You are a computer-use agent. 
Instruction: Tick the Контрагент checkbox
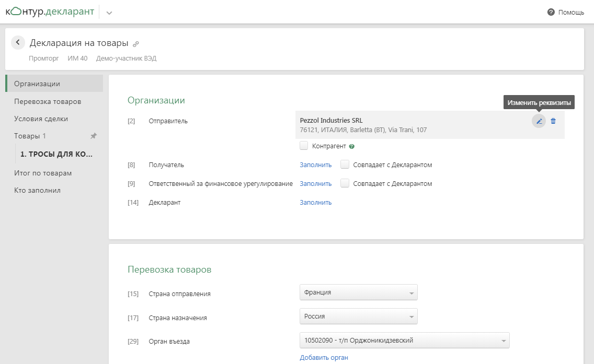pyautogui.click(x=304, y=146)
